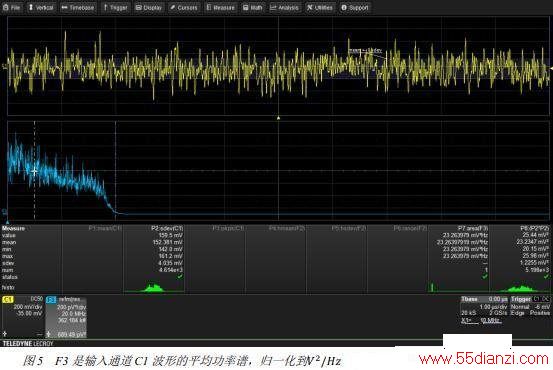Select the P7 area(F3) measurement column
This screenshot has width=553, height=370.
(x=458, y=259)
